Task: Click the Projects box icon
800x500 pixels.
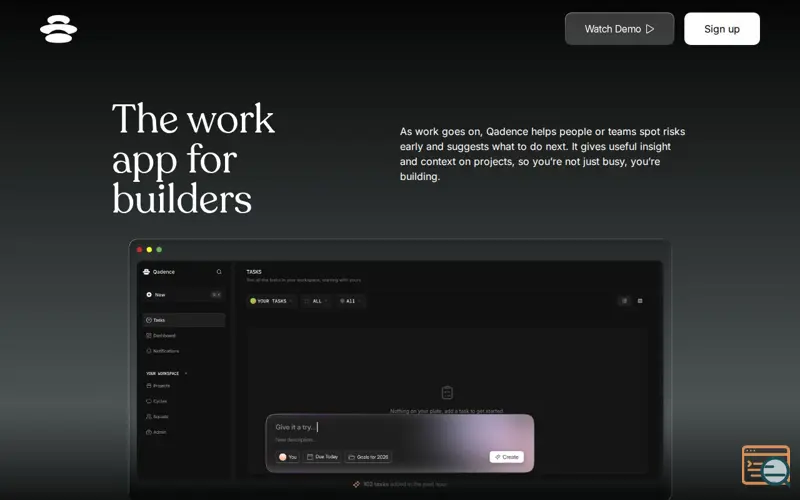Action: click(149, 386)
